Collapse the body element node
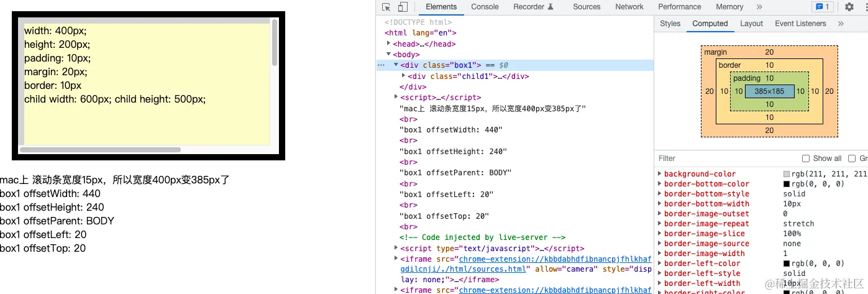 tap(388, 54)
